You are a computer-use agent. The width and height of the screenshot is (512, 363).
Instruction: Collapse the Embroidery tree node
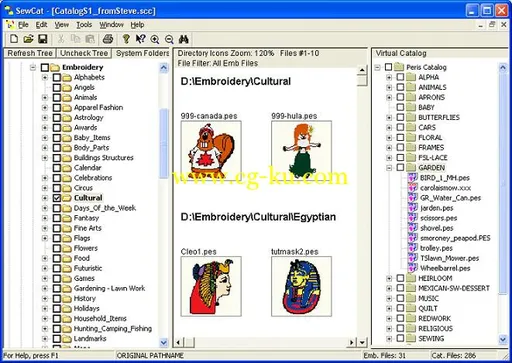(33, 67)
